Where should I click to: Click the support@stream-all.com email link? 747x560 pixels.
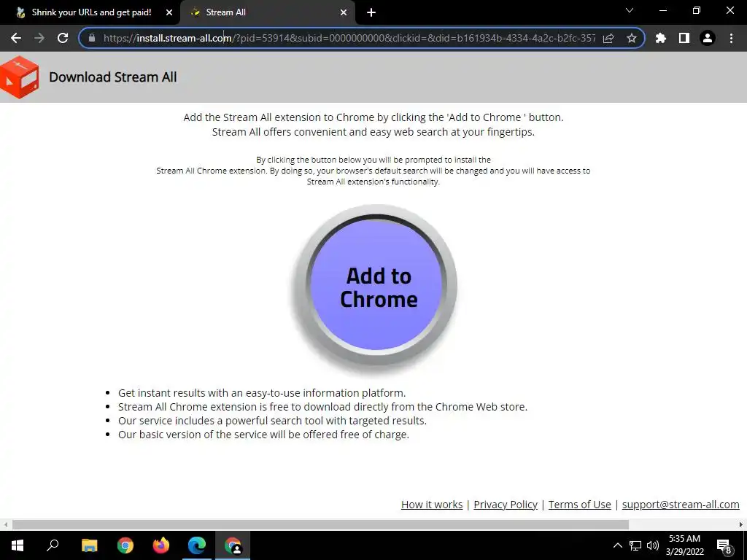pyautogui.click(x=681, y=505)
